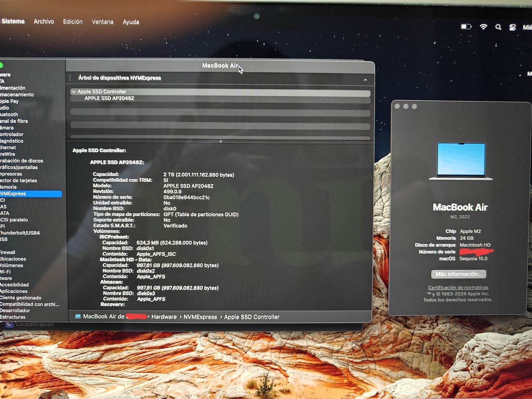
Task: Select Aplicaciones in the sidebar
Action: tap(14, 291)
